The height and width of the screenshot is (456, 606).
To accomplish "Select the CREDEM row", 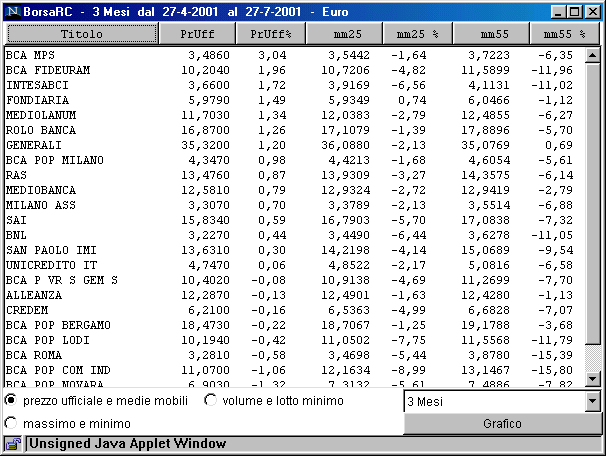I will 294,310.
